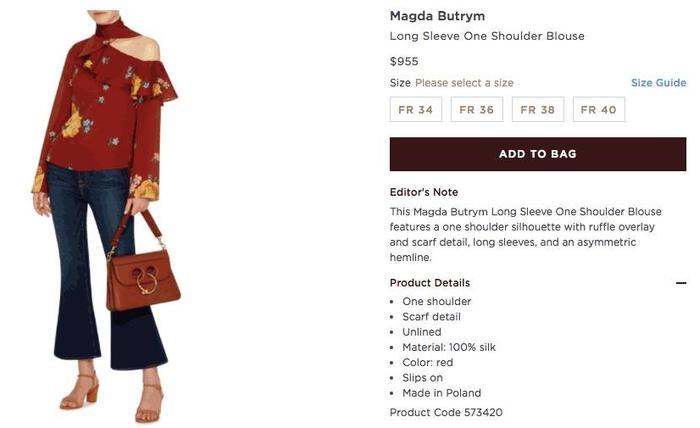Click the flared jeans in photo
This screenshot has width=700, height=428.
click(x=105, y=268)
